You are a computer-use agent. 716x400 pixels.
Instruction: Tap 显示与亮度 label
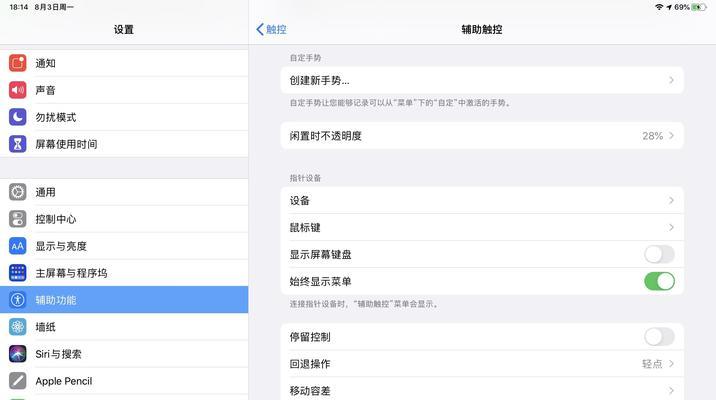(61, 246)
